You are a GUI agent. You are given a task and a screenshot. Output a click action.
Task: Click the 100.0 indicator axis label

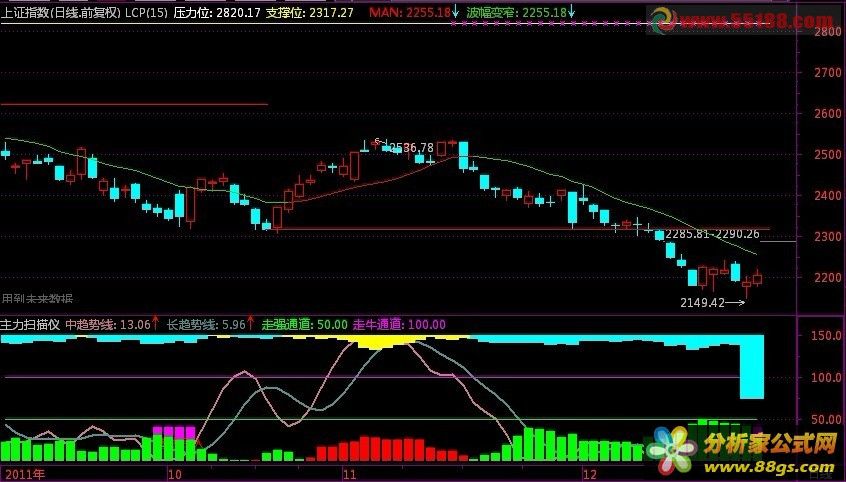(x=827, y=377)
